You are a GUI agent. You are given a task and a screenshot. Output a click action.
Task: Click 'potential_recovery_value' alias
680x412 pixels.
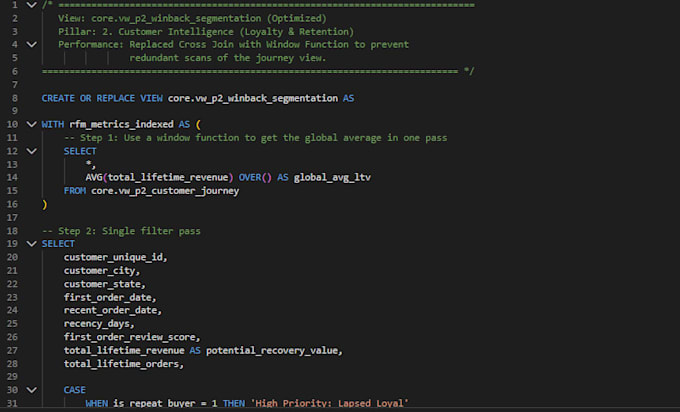[272, 350]
